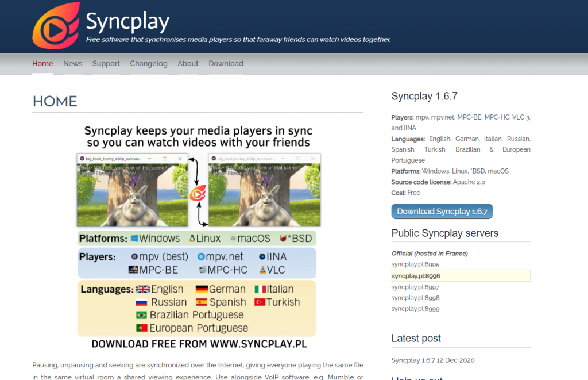Click the MPC-BE player icon
This screenshot has height=380, width=588.
(133, 270)
